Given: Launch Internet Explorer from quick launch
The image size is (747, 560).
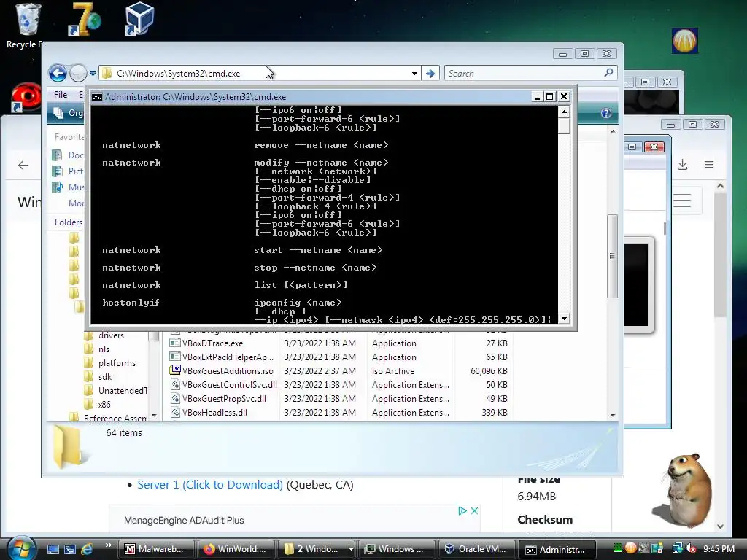Looking at the screenshot, I should (x=87, y=549).
